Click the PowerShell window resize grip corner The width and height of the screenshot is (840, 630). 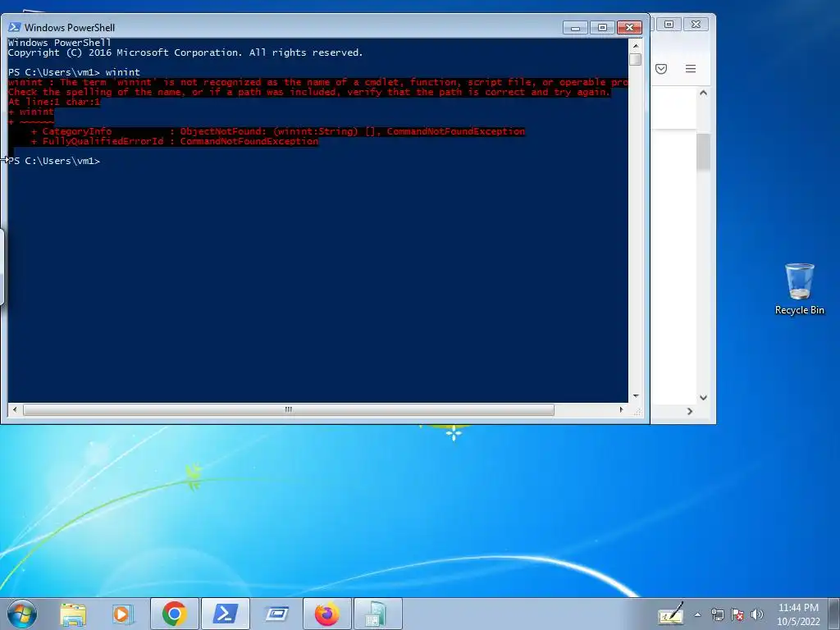pyautogui.click(x=637, y=411)
